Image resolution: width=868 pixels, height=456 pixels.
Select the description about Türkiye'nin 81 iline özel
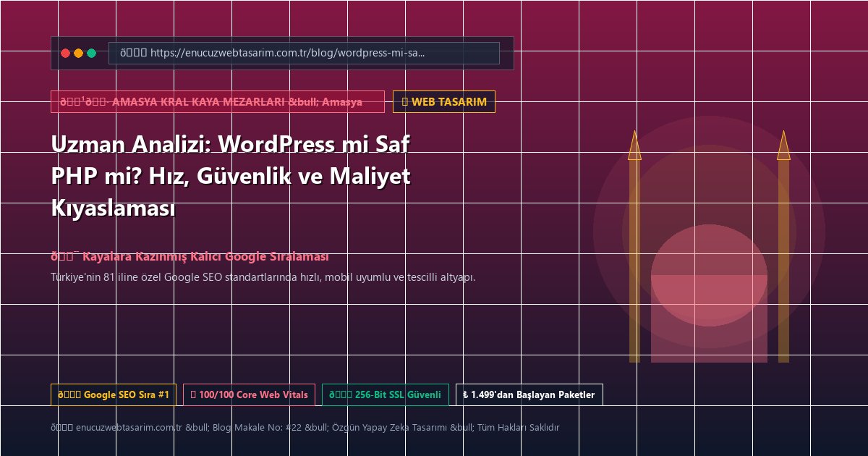pos(263,276)
